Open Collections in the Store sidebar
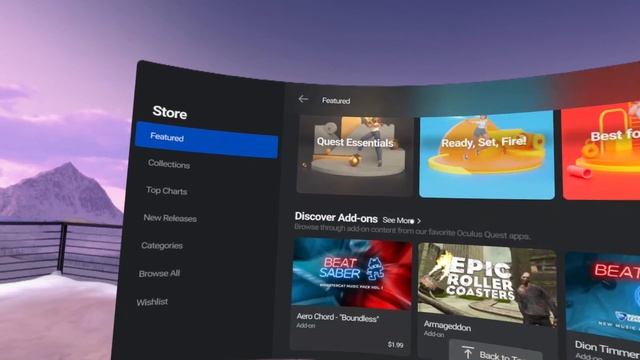 (x=169, y=164)
